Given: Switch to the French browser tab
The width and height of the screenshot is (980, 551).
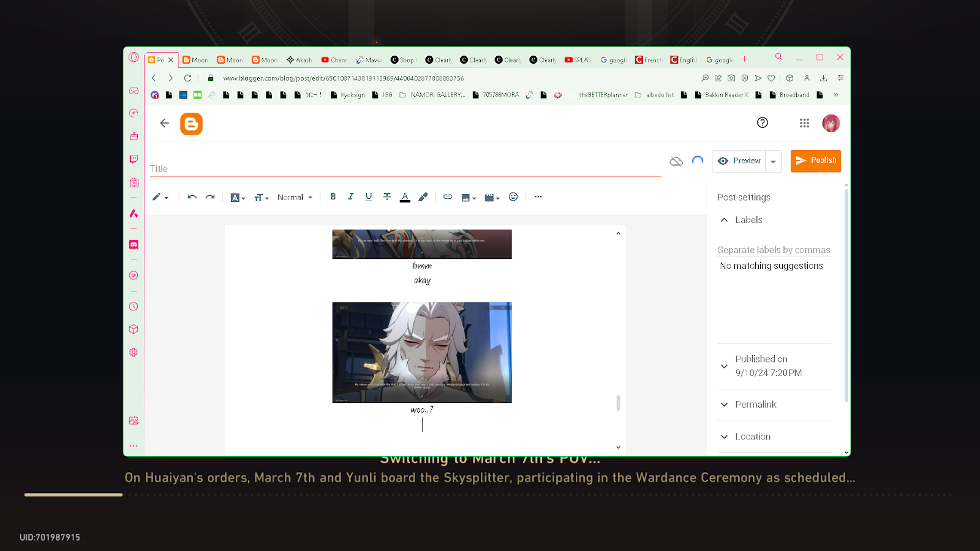Looking at the screenshot, I should pos(649,60).
